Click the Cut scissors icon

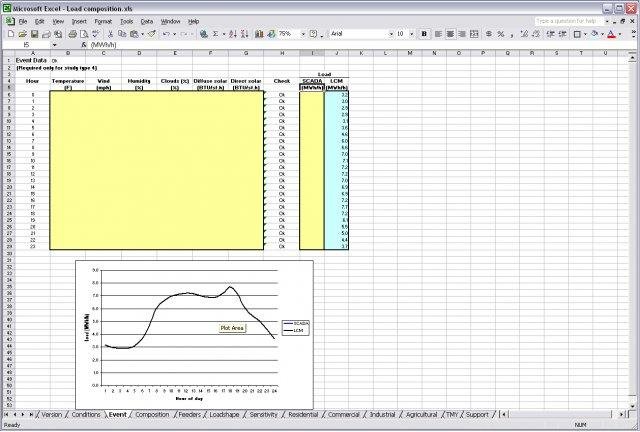(x=110, y=34)
